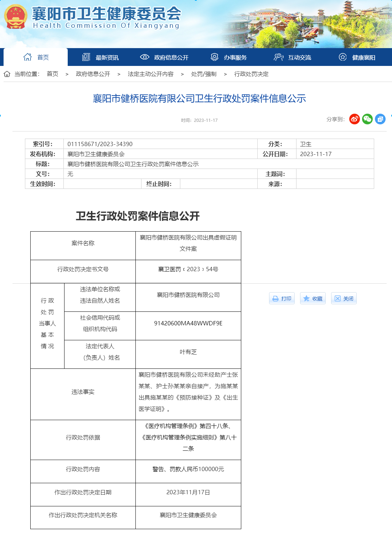Click the star badge icon for 健康襄阳
The height and width of the screenshot is (537, 392).
pos(342,57)
